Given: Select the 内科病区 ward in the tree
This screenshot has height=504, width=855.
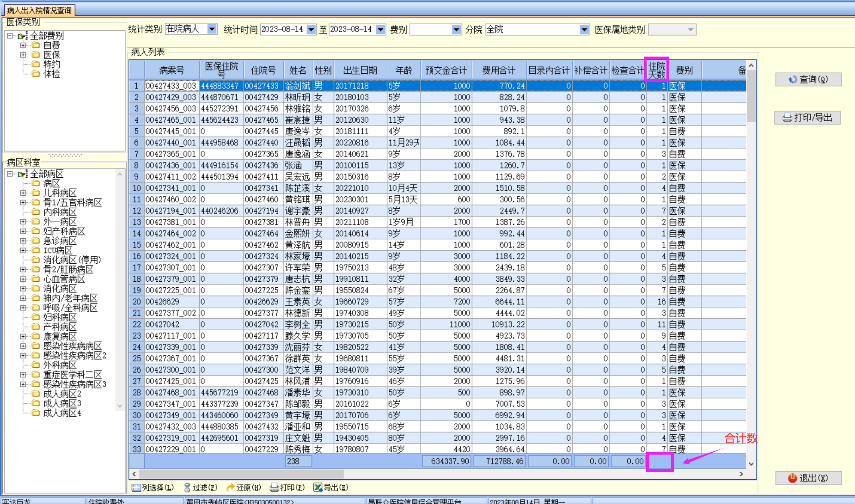Looking at the screenshot, I should click(59, 212).
